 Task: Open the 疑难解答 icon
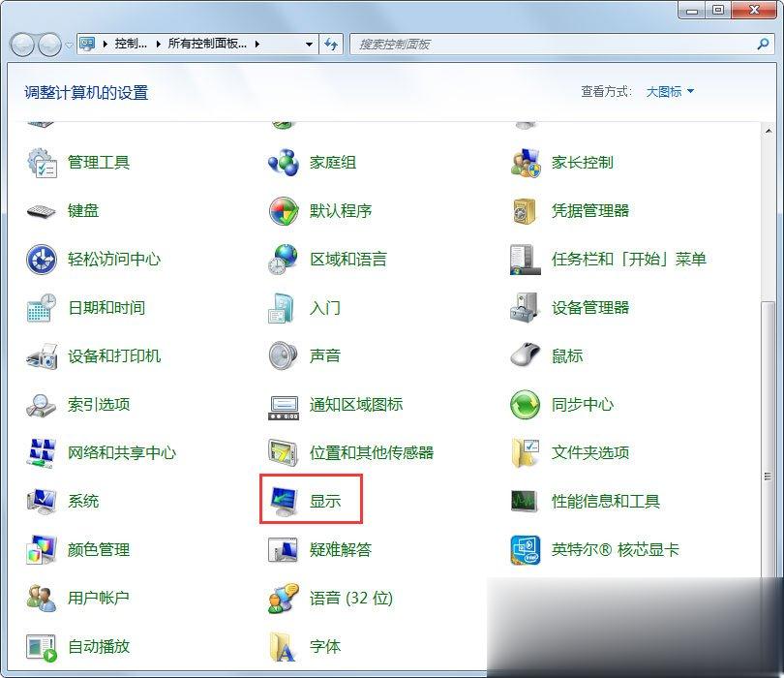(284, 549)
